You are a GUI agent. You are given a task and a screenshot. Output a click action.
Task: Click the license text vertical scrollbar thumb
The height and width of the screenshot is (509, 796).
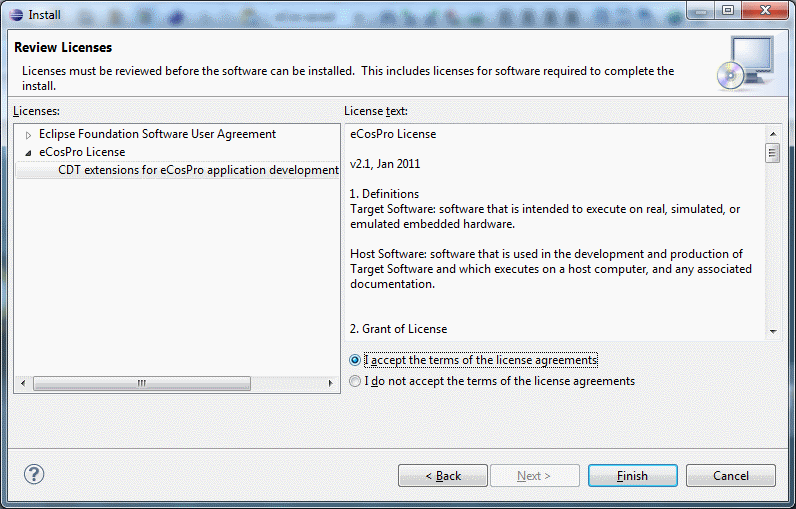click(772, 153)
